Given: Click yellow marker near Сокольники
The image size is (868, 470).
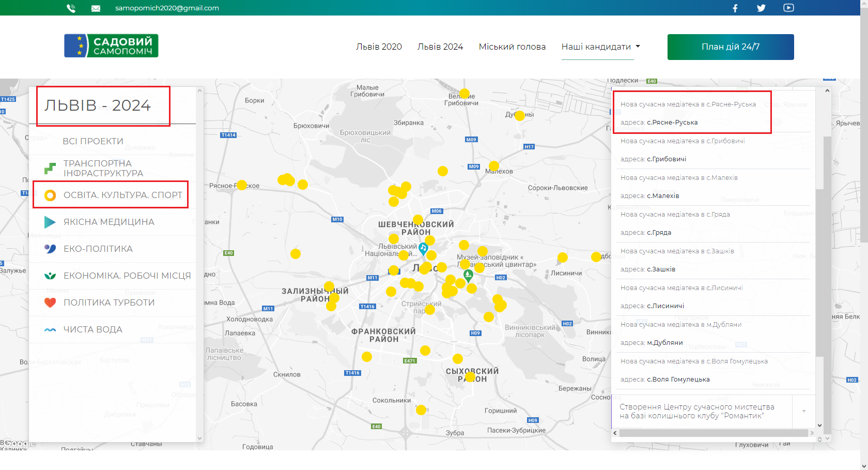Looking at the screenshot, I should tap(421, 410).
